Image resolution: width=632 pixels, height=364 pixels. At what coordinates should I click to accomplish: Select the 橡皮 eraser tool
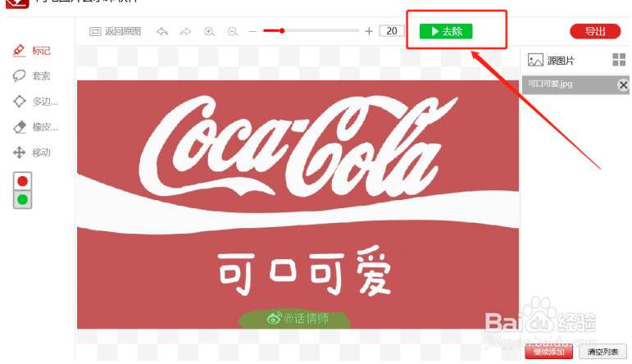[x=35, y=127]
